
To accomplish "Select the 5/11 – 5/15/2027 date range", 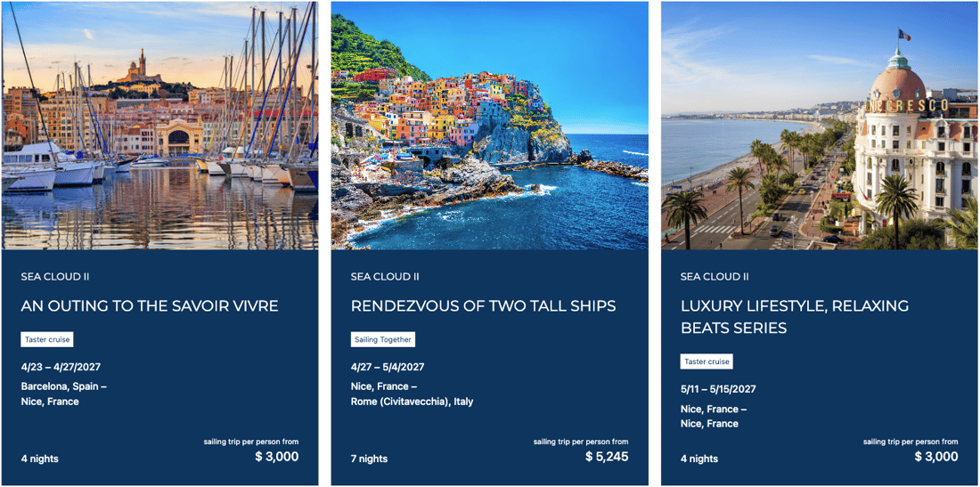I will [718, 389].
